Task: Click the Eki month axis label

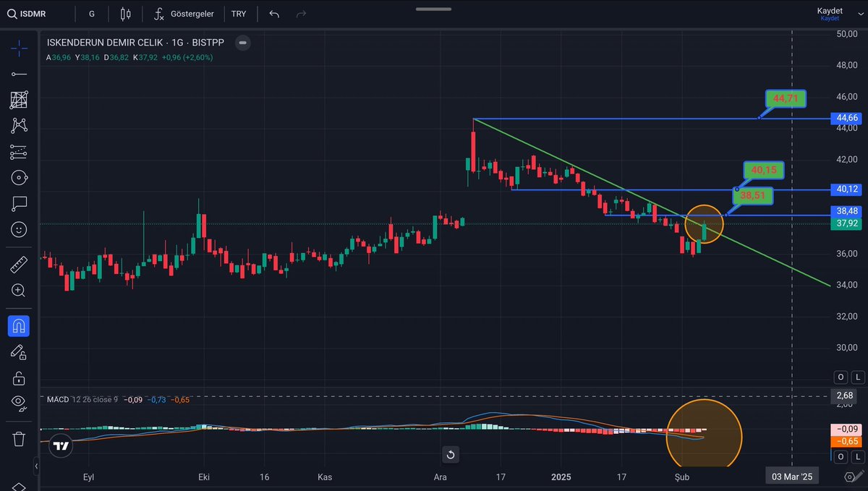Action: [204, 477]
